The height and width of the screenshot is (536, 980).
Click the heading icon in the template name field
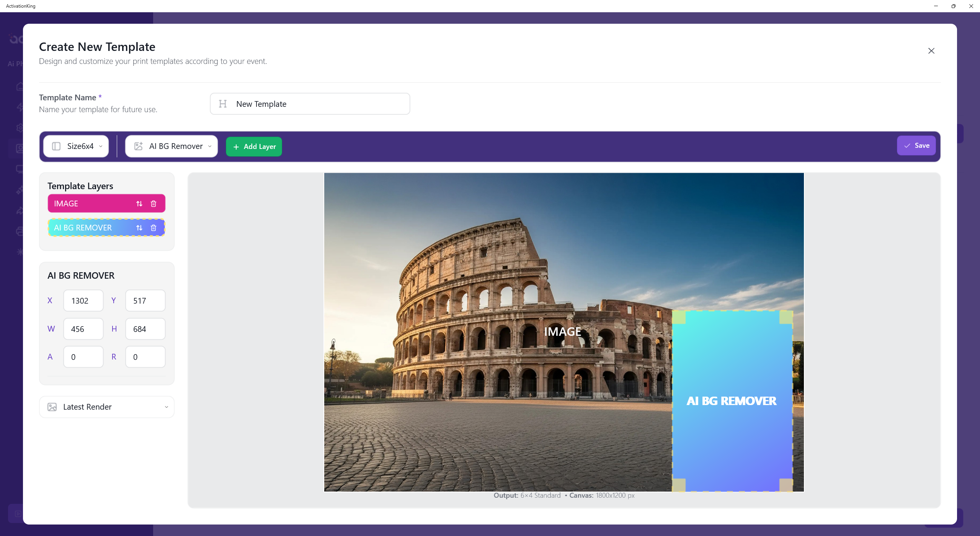(223, 104)
